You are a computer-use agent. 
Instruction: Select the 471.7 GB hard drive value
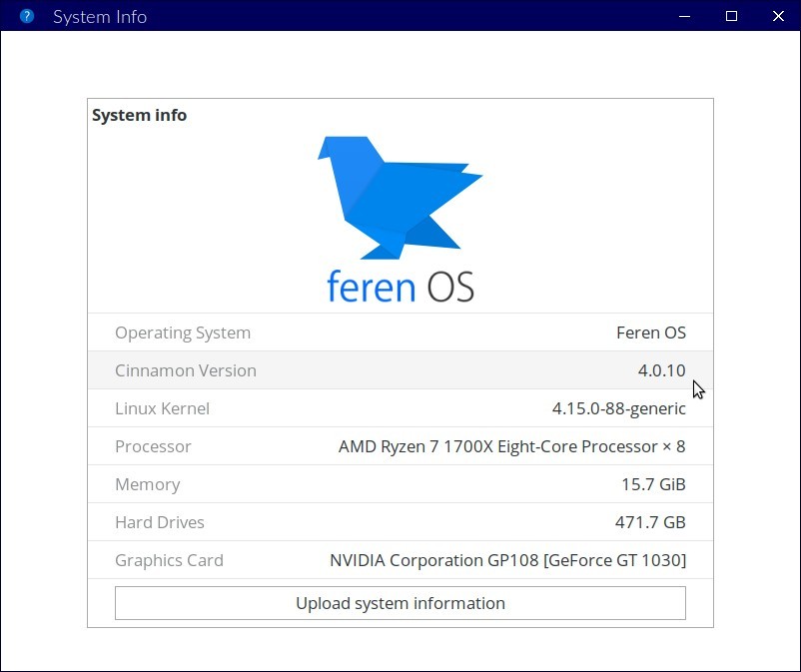point(650,522)
